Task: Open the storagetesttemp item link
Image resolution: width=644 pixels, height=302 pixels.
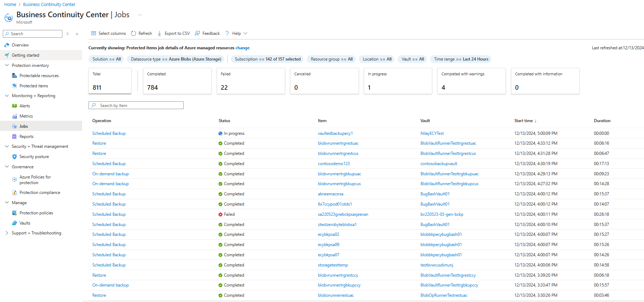Action: 333,265
